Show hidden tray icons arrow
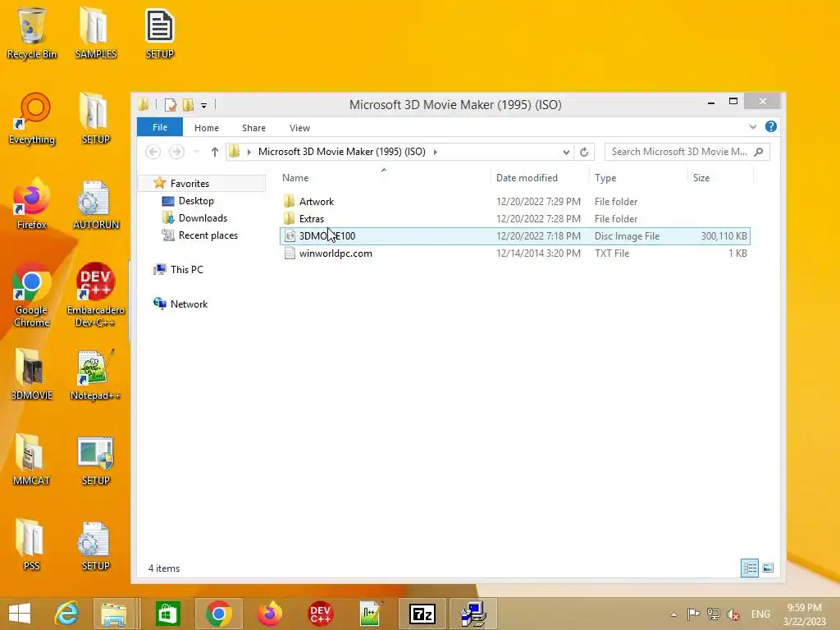The image size is (840, 630). point(674,614)
